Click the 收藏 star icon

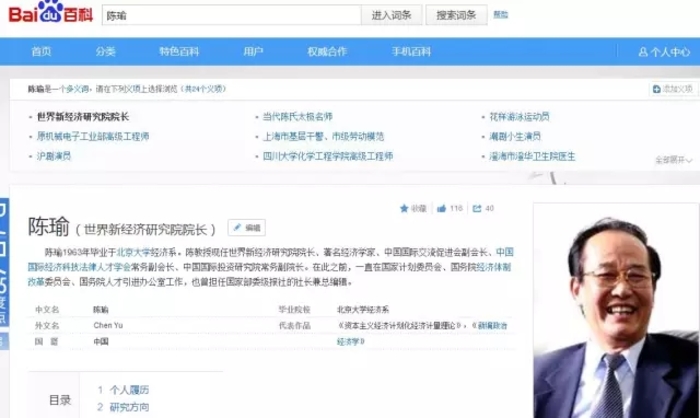pos(406,209)
